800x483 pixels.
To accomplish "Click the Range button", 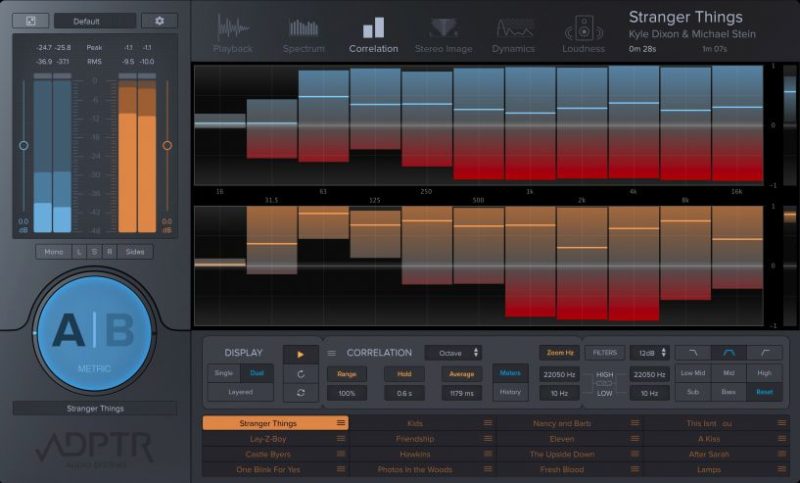I will pos(346,374).
